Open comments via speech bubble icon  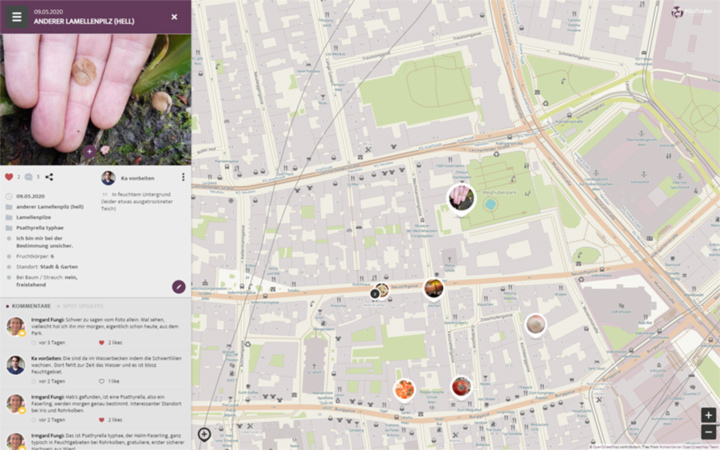tap(29, 177)
